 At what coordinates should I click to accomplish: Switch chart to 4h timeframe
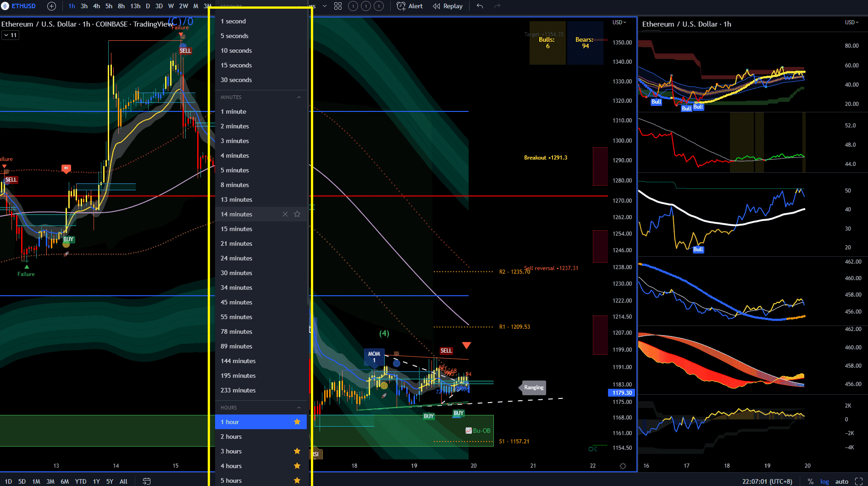pos(96,6)
